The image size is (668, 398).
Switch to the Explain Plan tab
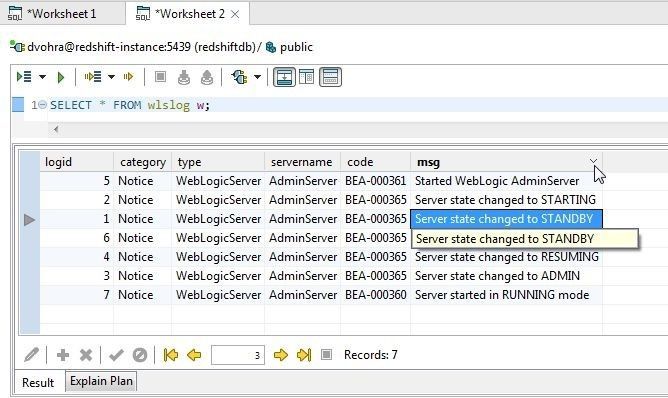click(101, 381)
